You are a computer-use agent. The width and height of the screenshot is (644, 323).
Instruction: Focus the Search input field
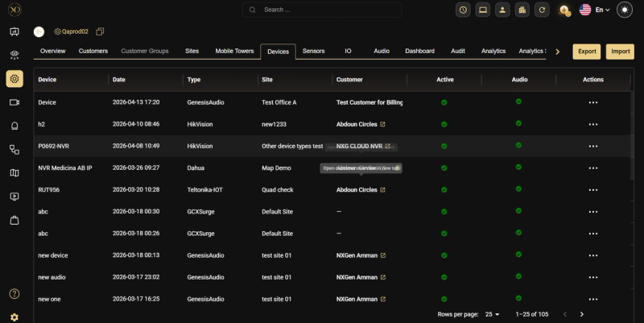(322, 10)
